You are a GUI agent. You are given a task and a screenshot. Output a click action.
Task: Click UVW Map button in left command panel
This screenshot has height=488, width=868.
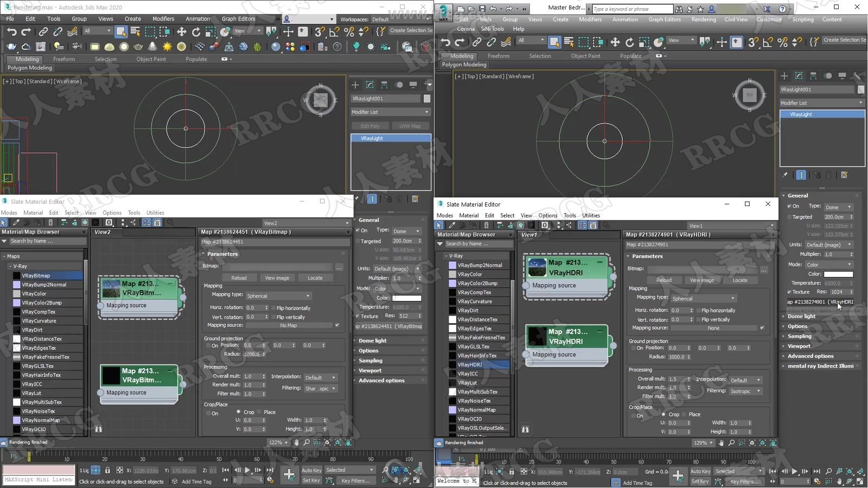[x=410, y=126]
